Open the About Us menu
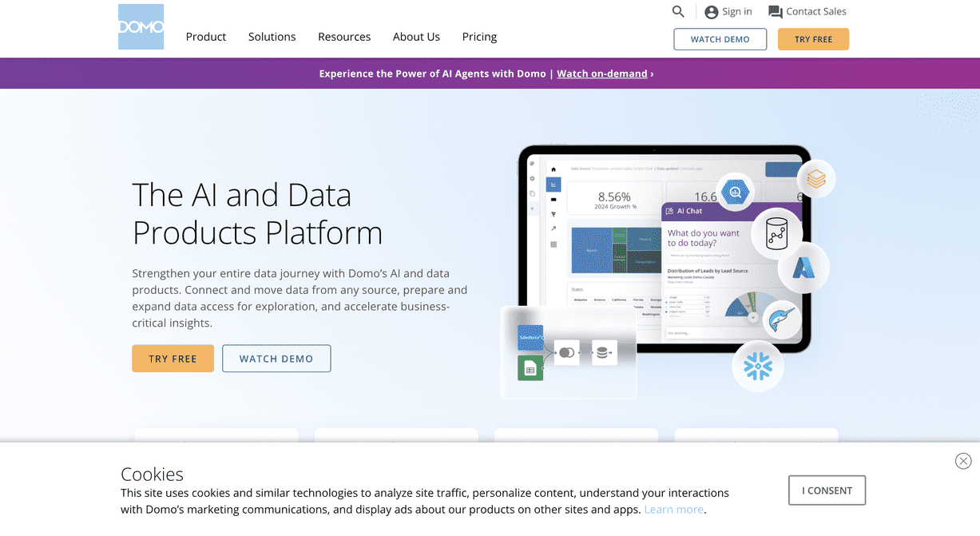The width and height of the screenshot is (980, 536). point(416,37)
